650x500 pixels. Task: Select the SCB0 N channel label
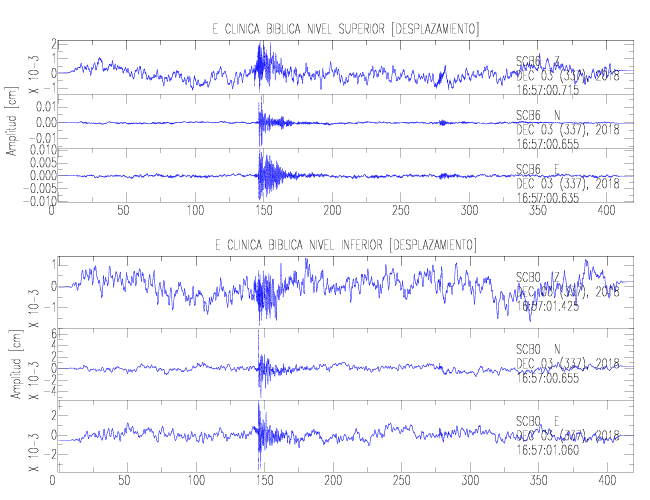pyautogui.click(x=538, y=349)
